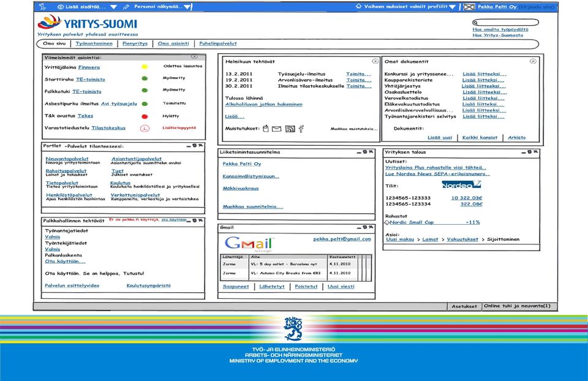Click the Muokkaa suunnitelmia link

253,206
